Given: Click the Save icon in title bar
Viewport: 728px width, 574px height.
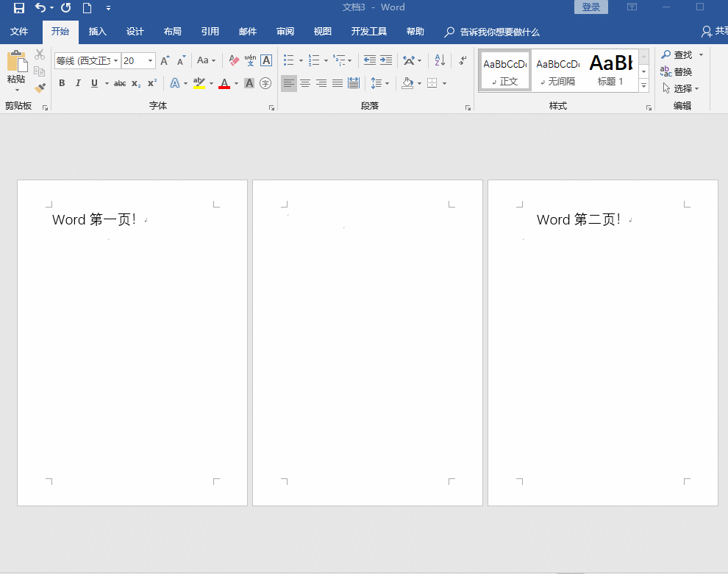Looking at the screenshot, I should click(x=19, y=8).
